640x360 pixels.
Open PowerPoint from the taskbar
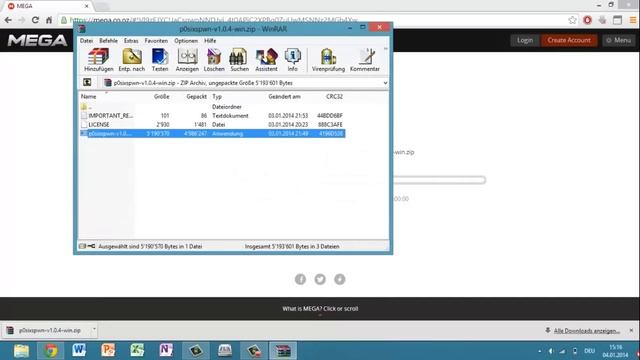108,351
